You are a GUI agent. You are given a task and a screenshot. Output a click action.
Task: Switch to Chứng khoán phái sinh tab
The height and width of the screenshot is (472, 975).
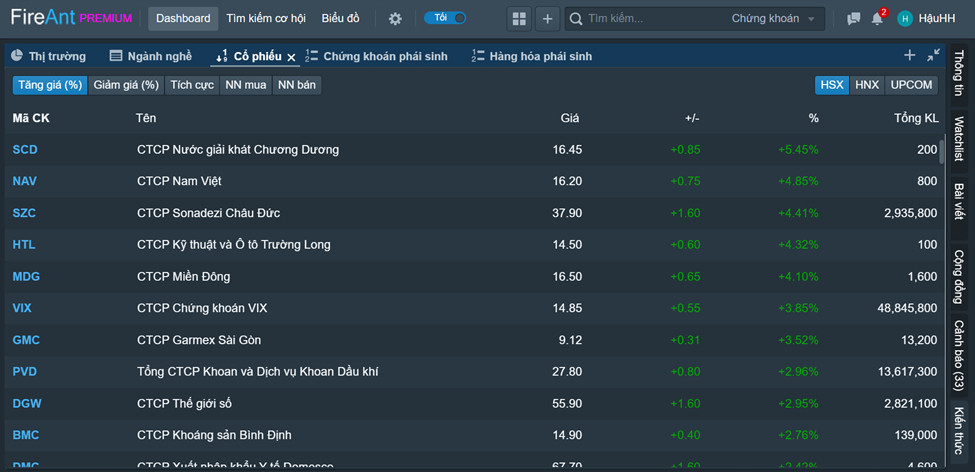point(377,57)
